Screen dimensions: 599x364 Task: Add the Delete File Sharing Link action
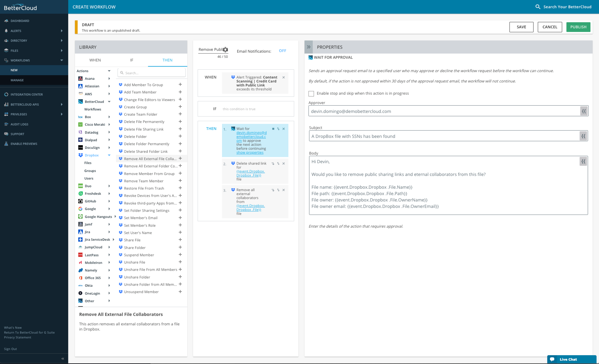coord(180,129)
